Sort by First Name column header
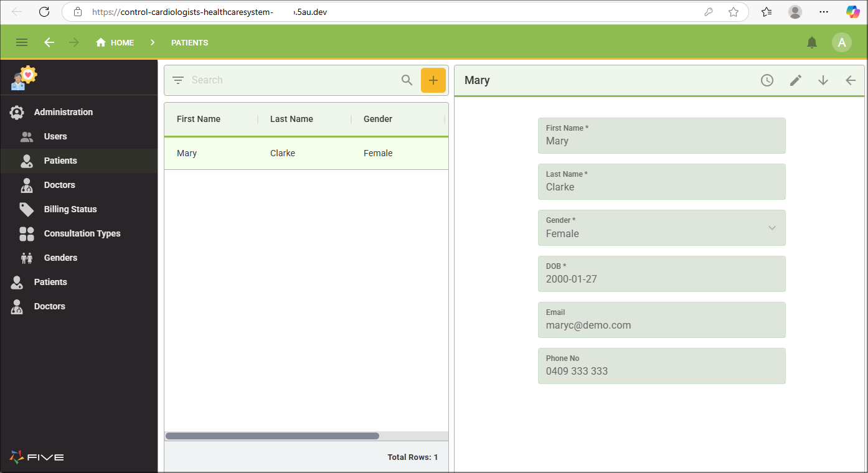Screen dimensions: 868x473 coord(199,119)
